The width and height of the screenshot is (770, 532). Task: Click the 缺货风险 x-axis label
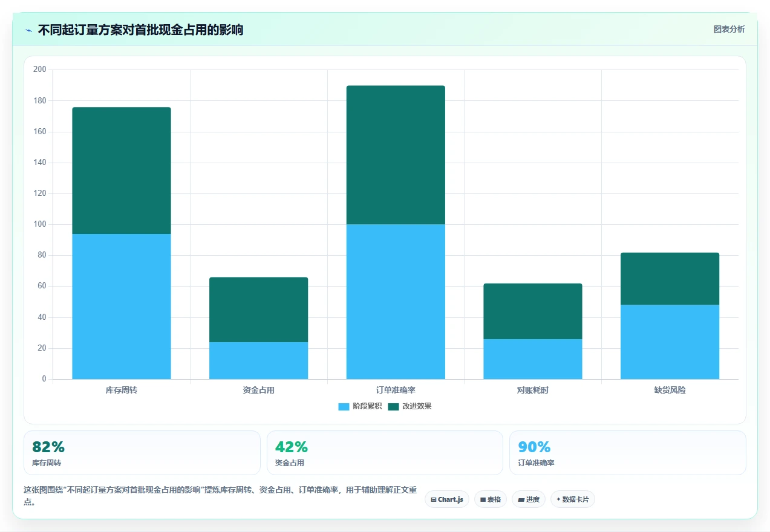click(670, 391)
